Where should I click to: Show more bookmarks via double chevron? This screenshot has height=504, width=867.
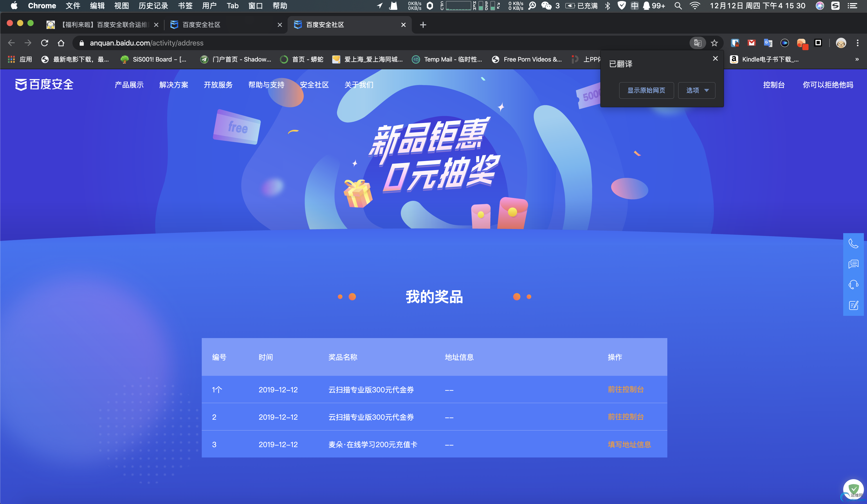[x=857, y=59]
